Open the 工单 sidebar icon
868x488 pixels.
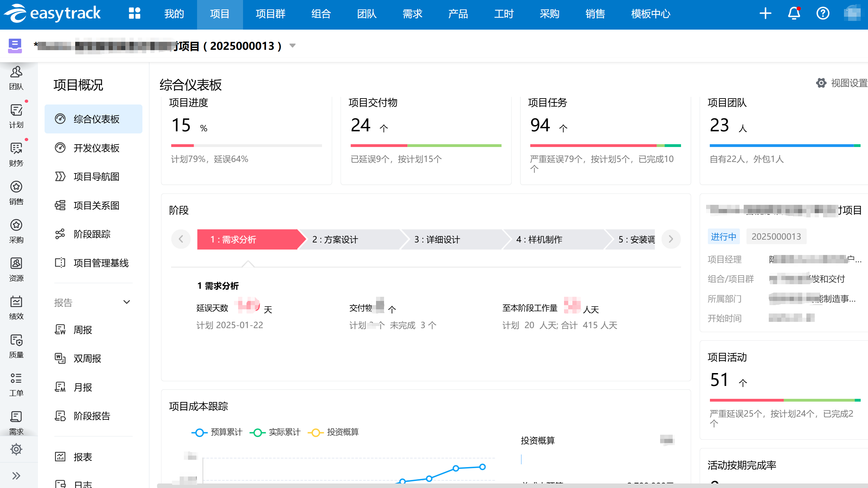coord(16,384)
